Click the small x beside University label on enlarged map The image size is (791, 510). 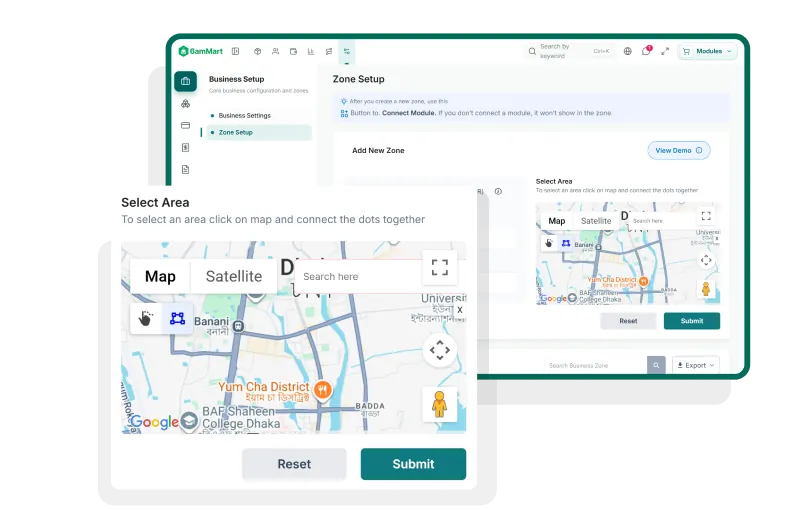pyautogui.click(x=460, y=310)
